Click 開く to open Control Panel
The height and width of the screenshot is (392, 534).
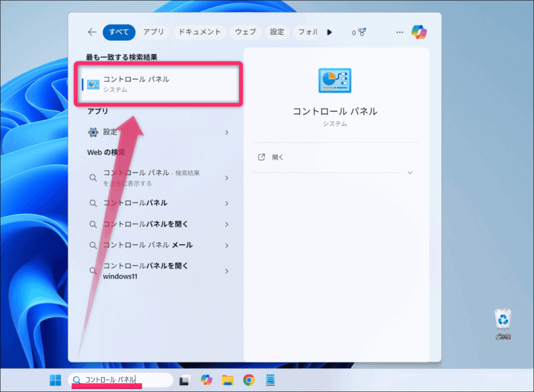pyautogui.click(x=278, y=158)
